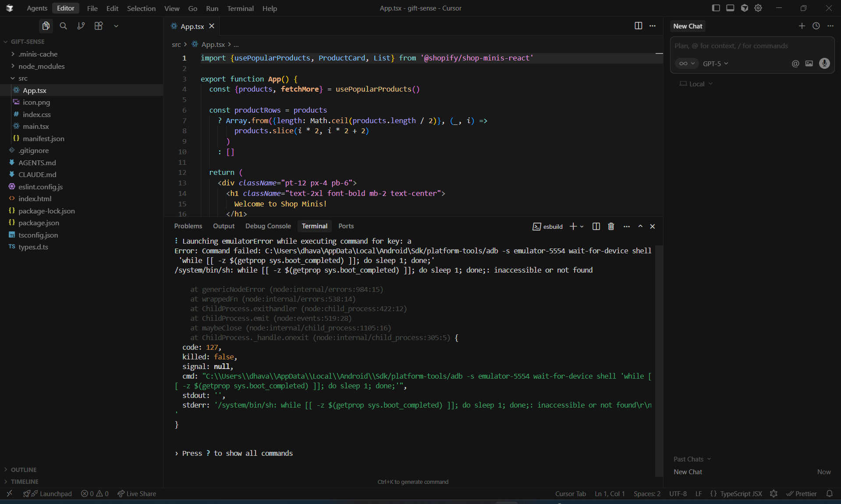The height and width of the screenshot is (504, 841).
Task: Click the src breadcrumb segment
Action: point(176,44)
